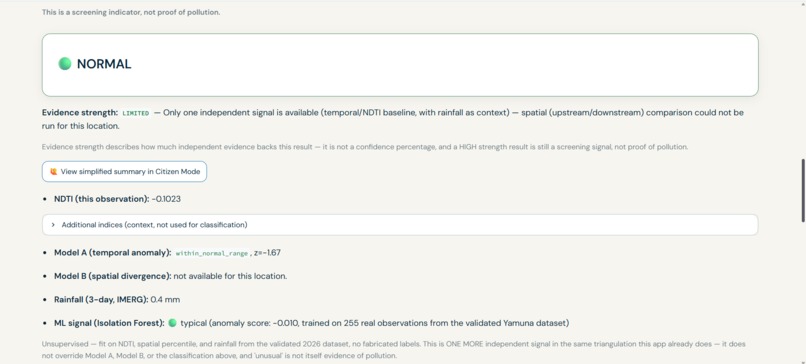Click the 'Model B (spatial divergence)' label
The width and height of the screenshot is (806, 364).
click(x=113, y=276)
